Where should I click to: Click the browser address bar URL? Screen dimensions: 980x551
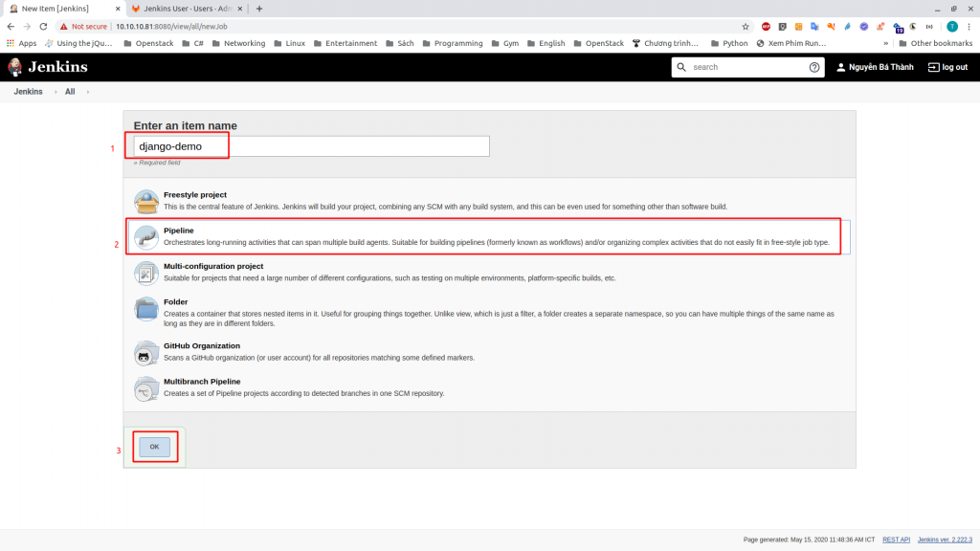click(172, 26)
